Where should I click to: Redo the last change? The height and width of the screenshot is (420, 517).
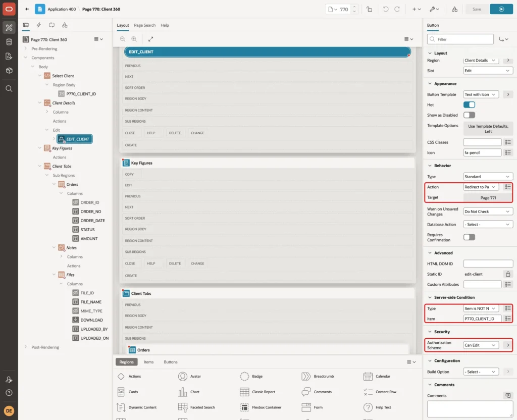click(397, 9)
